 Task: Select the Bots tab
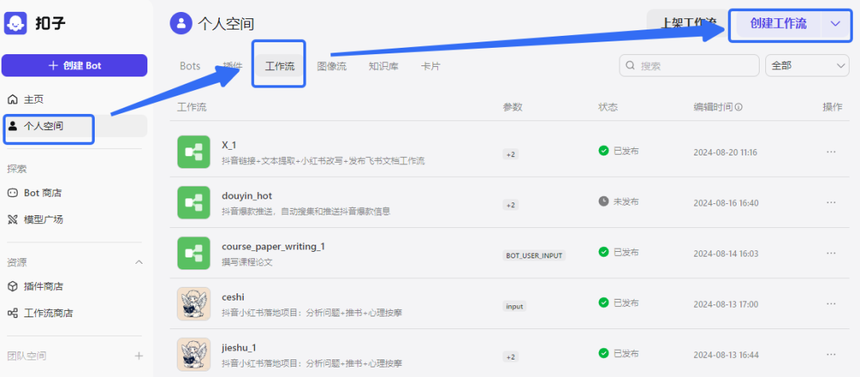coord(190,66)
